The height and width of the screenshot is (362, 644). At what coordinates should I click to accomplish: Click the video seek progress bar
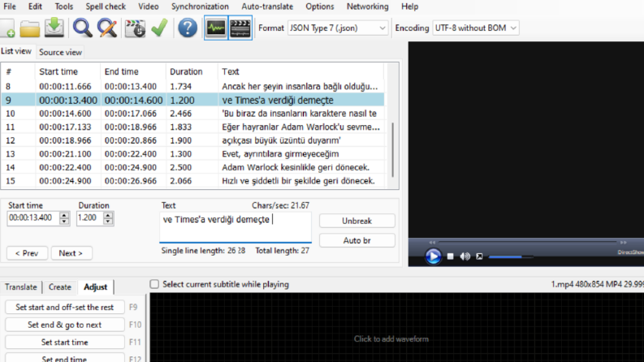pos(527,242)
